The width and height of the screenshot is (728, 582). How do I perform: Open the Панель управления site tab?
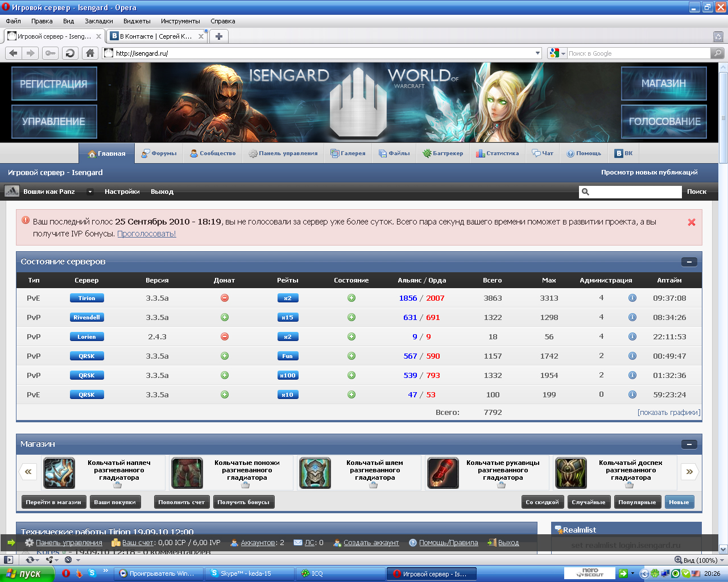point(283,153)
